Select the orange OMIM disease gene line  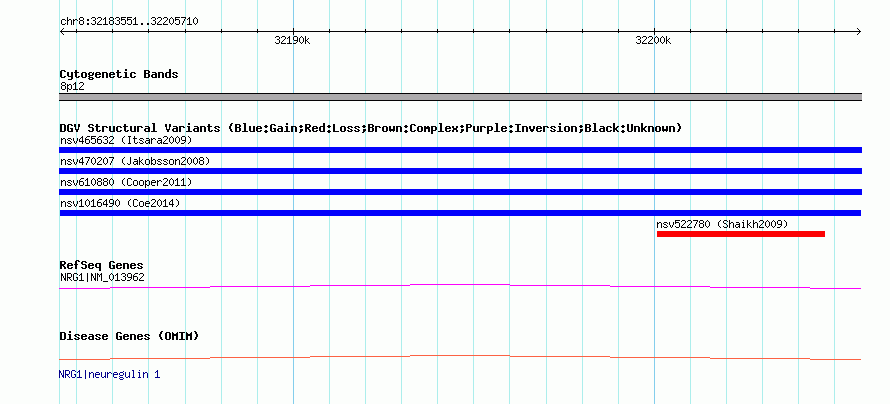click(x=460, y=357)
